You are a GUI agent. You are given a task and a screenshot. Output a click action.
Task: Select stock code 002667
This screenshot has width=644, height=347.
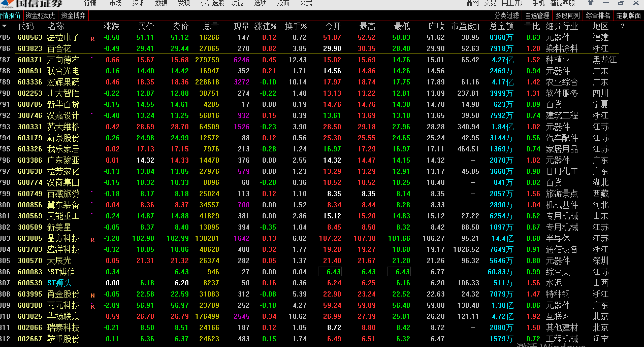[x=30, y=339]
